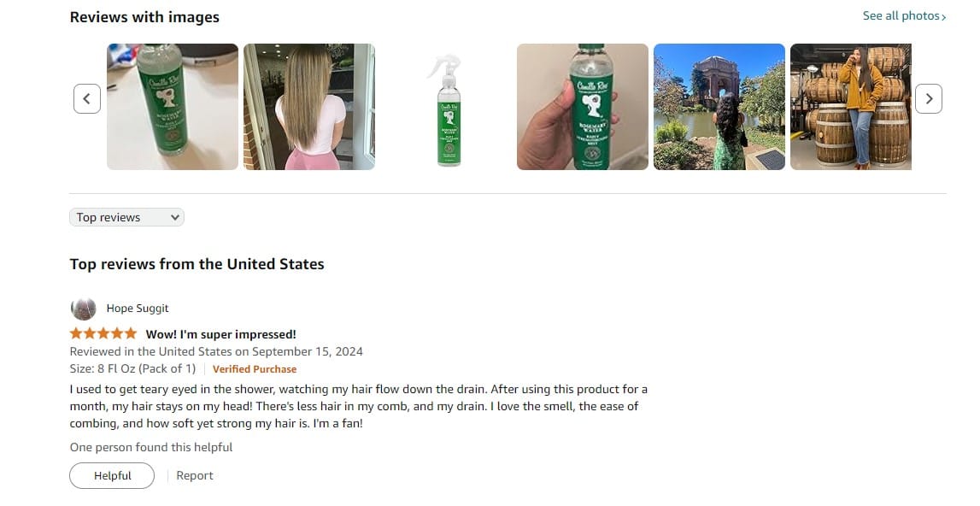Click the Reviews with images heading
This screenshot has width=980, height=506.
[144, 17]
